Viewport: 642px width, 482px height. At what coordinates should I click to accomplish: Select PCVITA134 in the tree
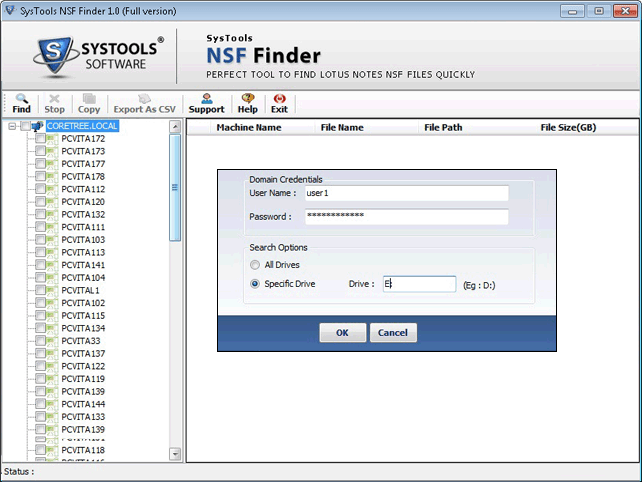[83, 328]
